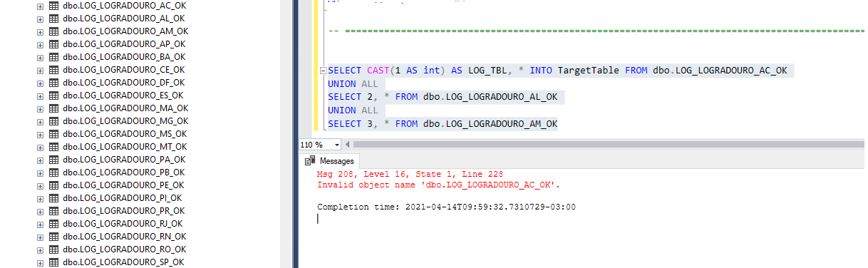868x268 pixels.
Task: Click the table icon of dbo.LOG_LOGRADOURO_BA_OK
Action: 53,57
